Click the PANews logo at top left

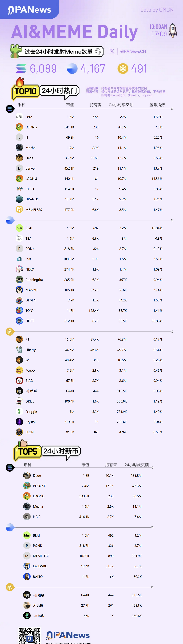tap(29, 10)
